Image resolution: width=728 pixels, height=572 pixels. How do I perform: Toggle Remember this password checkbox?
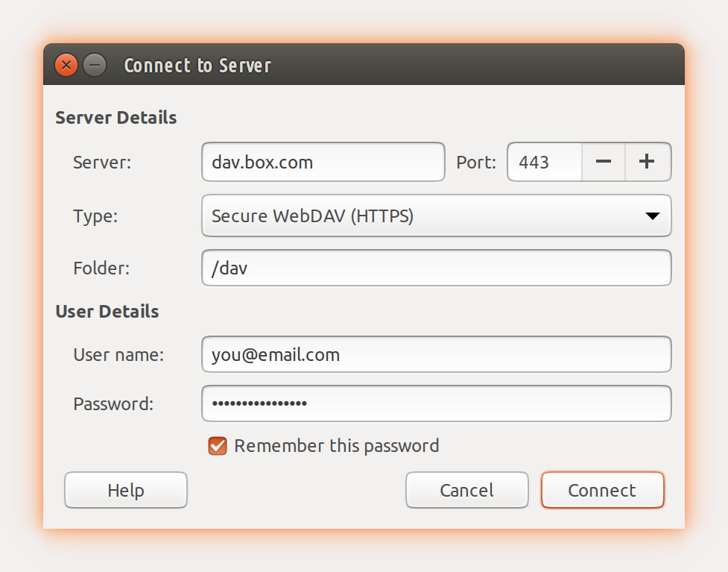[x=218, y=446]
